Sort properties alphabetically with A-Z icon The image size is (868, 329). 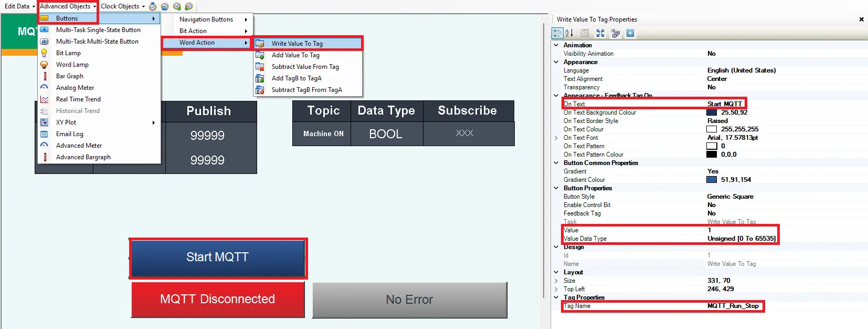click(x=569, y=33)
